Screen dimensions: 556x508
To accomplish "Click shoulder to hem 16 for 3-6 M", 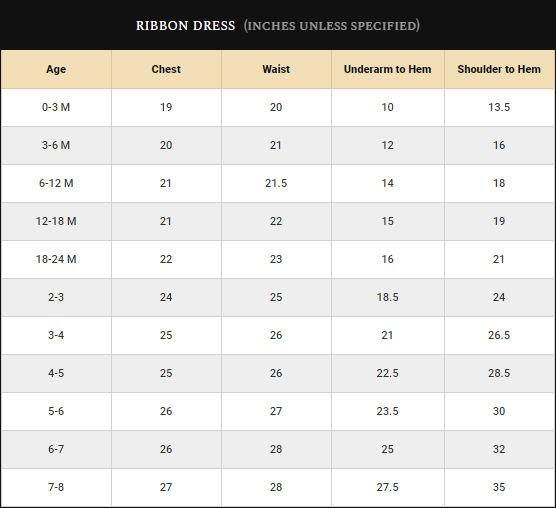I will click(x=499, y=145).
